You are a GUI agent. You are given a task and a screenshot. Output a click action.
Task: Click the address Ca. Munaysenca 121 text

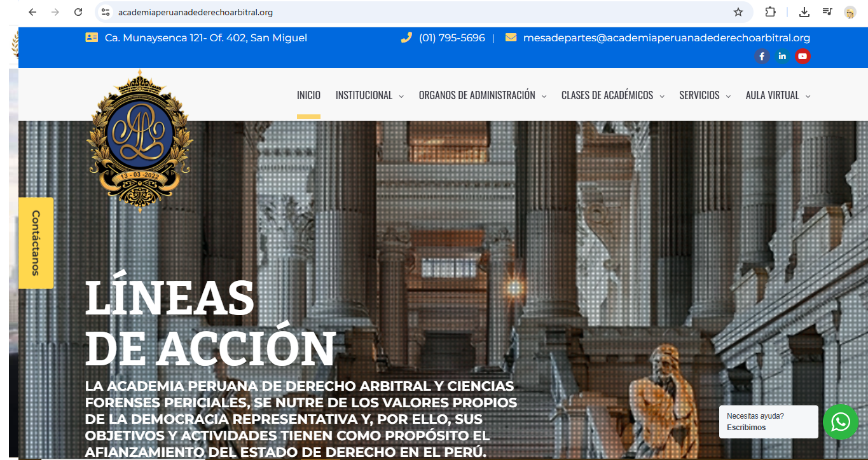click(x=206, y=37)
